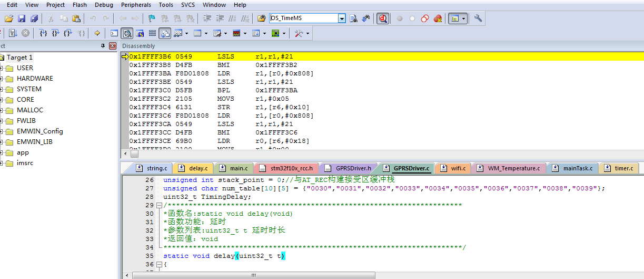Disable all breakpoints icon

[x=425, y=18]
